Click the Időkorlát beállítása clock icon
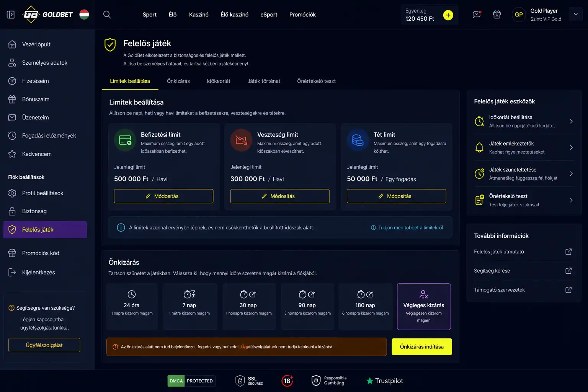This screenshot has width=588, height=392. point(479,121)
